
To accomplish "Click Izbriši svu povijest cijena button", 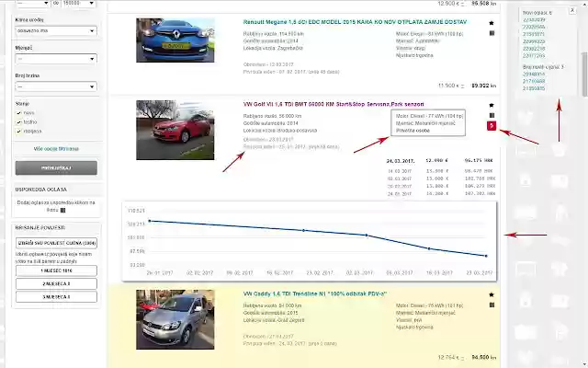I will click(x=56, y=243).
